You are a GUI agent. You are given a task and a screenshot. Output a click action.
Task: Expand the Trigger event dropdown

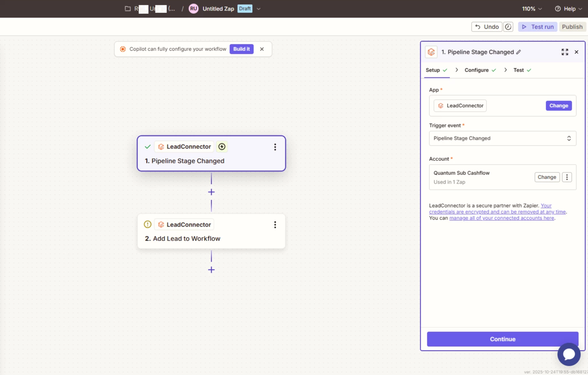point(502,138)
